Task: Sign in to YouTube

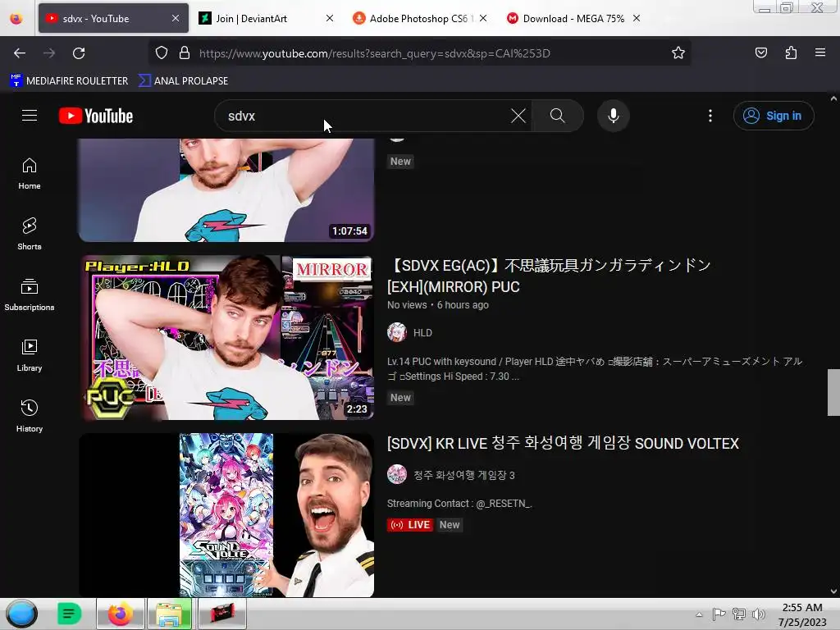Action: 774,116
